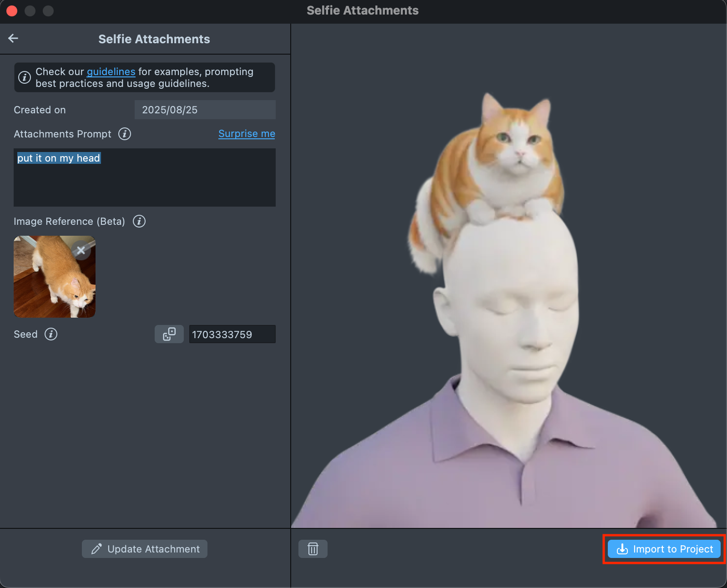Show info for Image Reference (Beta)
Image resolution: width=727 pixels, height=588 pixels.
[139, 221]
